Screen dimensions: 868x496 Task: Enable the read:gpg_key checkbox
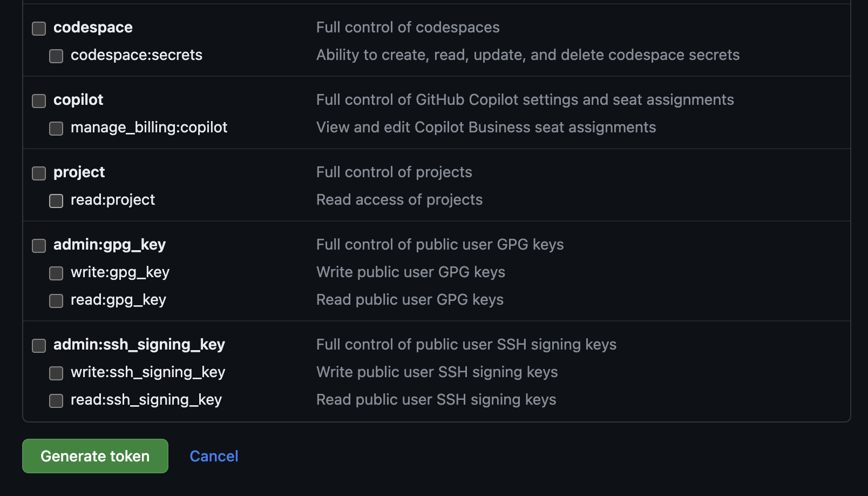click(x=56, y=300)
